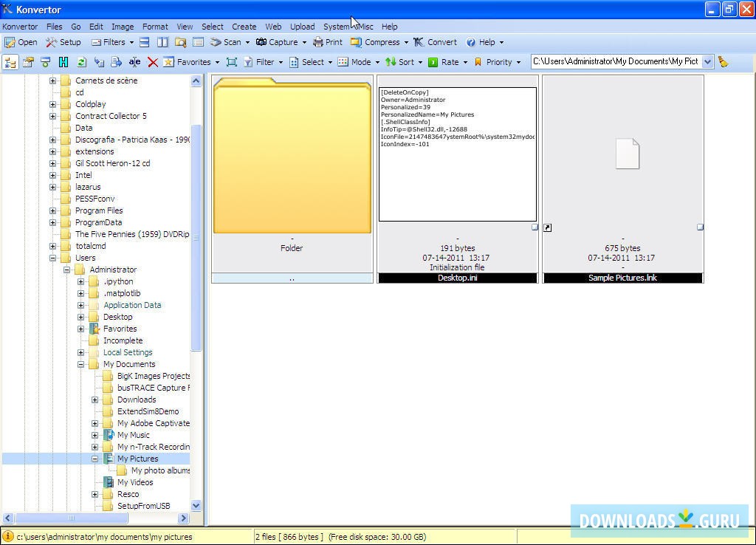Click the red X delete icon
The image size is (756, 545).
(152, 62)
